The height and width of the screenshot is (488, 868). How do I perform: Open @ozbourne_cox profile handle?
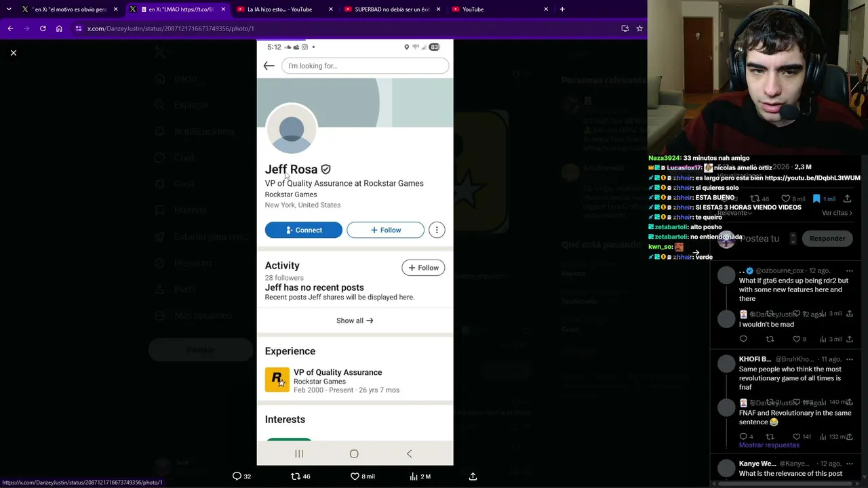(x=780, y=271)
